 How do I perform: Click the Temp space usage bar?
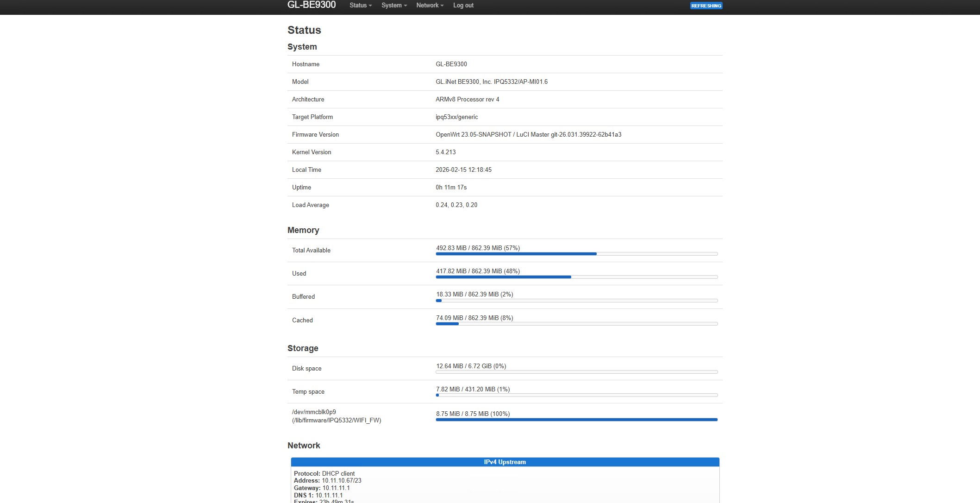(x=576, y=395)
